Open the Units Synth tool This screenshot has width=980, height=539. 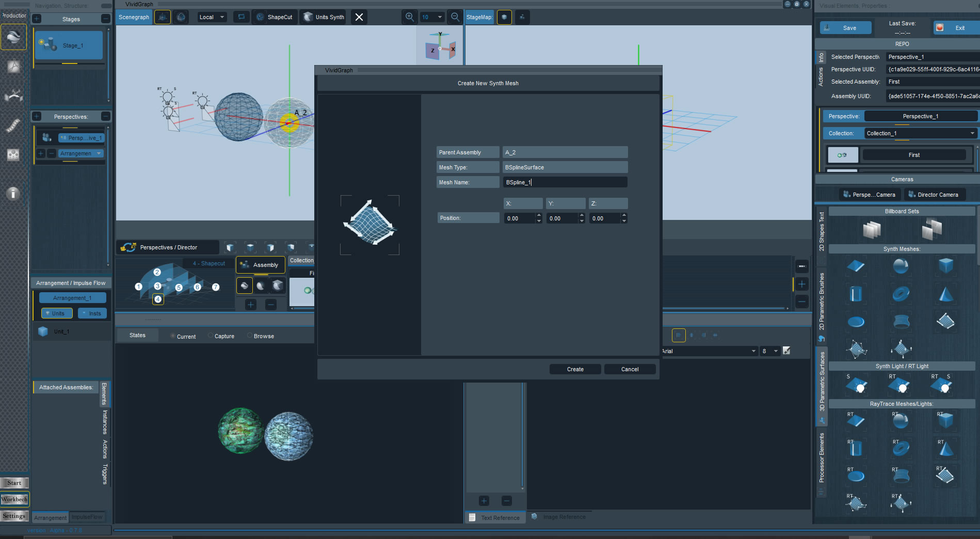[x=324, y=17]
